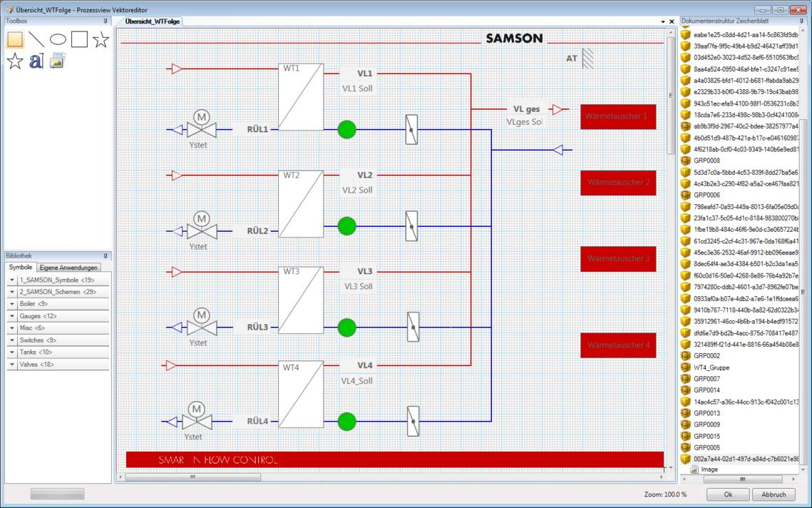Toggle the pin on the Toolbox panel
This screenshot has height=508, width=812.
click(105, 21)
